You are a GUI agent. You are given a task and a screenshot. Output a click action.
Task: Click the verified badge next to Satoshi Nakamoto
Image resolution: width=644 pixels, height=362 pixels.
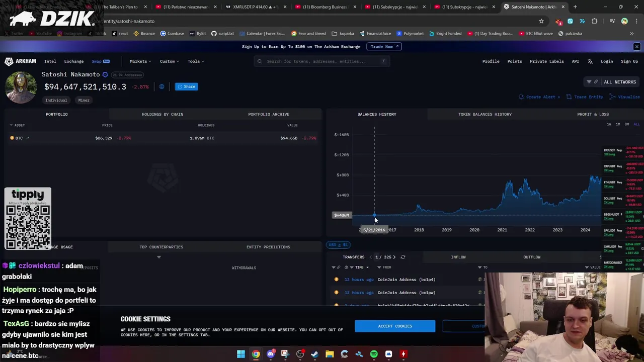click(105, 74)
